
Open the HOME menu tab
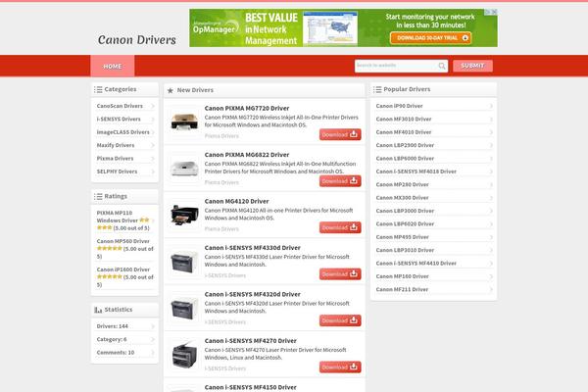pyautogui.click(x=113, y=66)
